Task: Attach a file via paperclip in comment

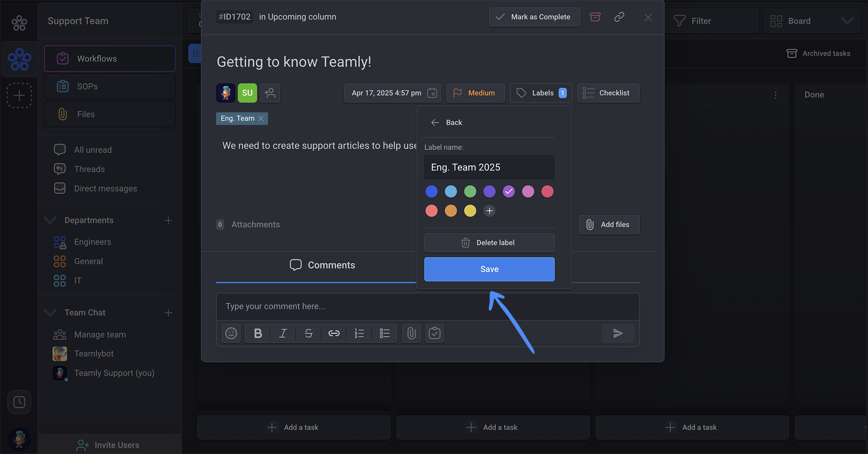Action: click(x=411, y=334)
